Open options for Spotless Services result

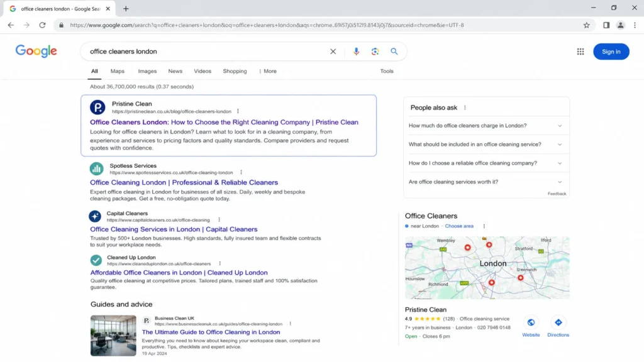pyautogui.click(x=241, y=172)
